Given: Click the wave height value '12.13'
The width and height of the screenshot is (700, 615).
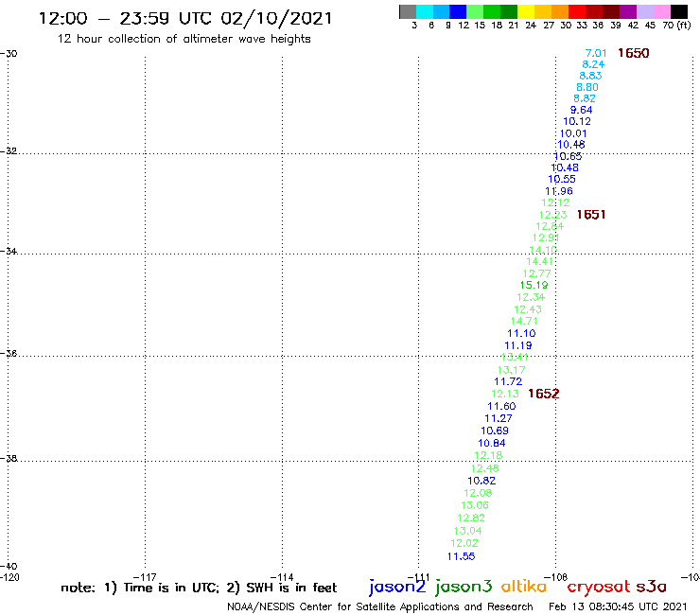Looking at the screenshot, I should click(x=505, y=394).
